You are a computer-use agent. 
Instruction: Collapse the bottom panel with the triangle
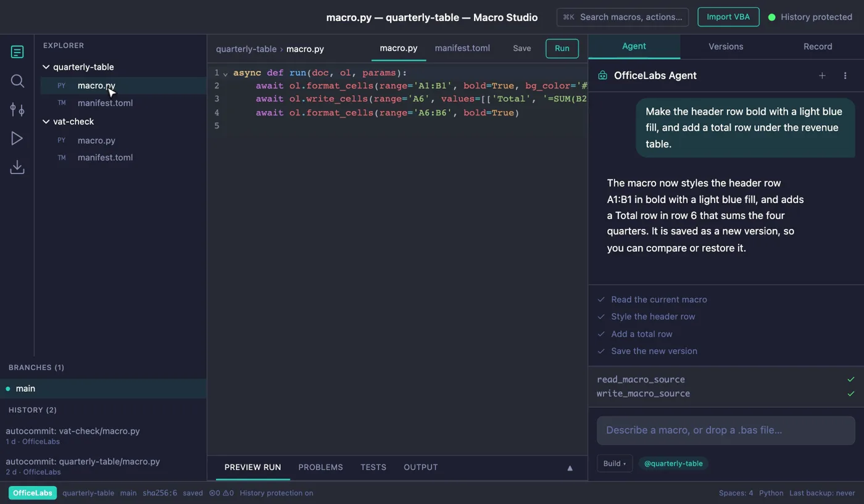570,468
